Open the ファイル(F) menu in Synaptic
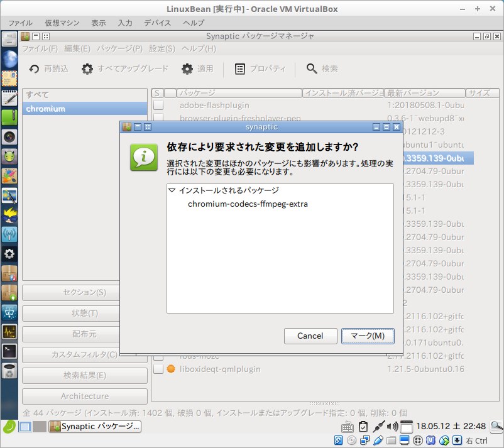The width and height of the screenshot is (504, 448). click(40, 49)
